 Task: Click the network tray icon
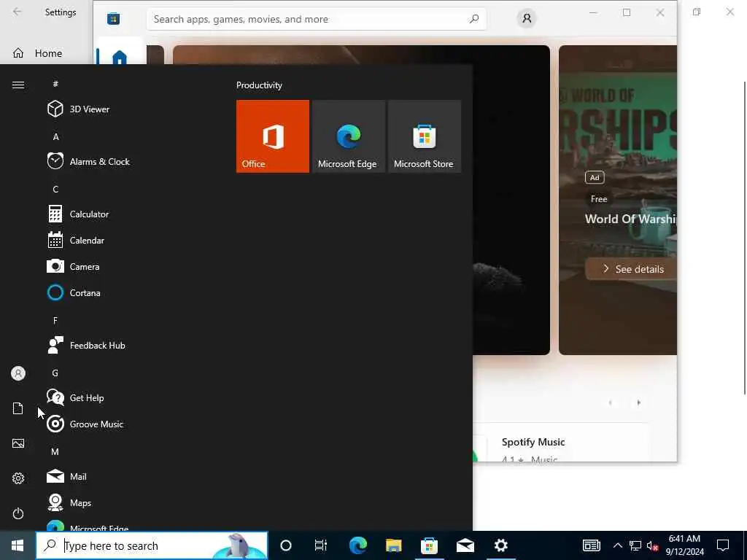click(x=635, y=545)
